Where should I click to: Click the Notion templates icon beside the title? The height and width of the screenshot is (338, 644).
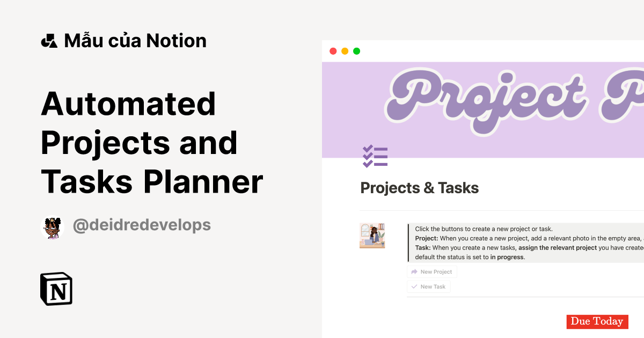(48, 40)
